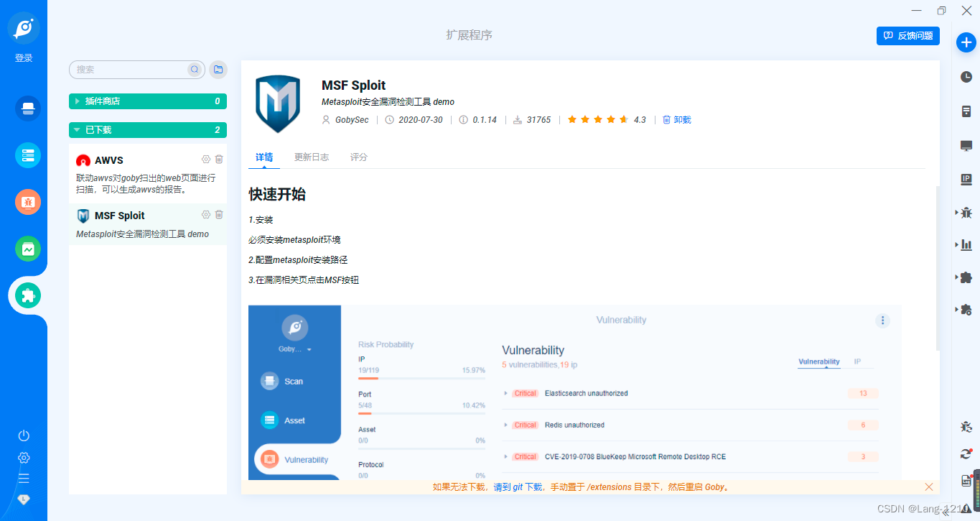Collapse the 已下载 section
The width and height of the screenshot is (980, 521).
click(148, 130)
